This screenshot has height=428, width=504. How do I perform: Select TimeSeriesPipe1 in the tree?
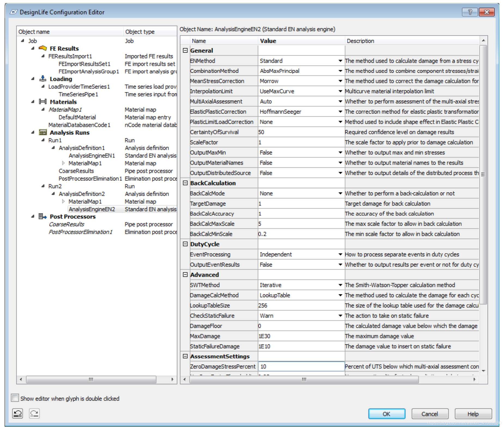(x=78, y=94)
